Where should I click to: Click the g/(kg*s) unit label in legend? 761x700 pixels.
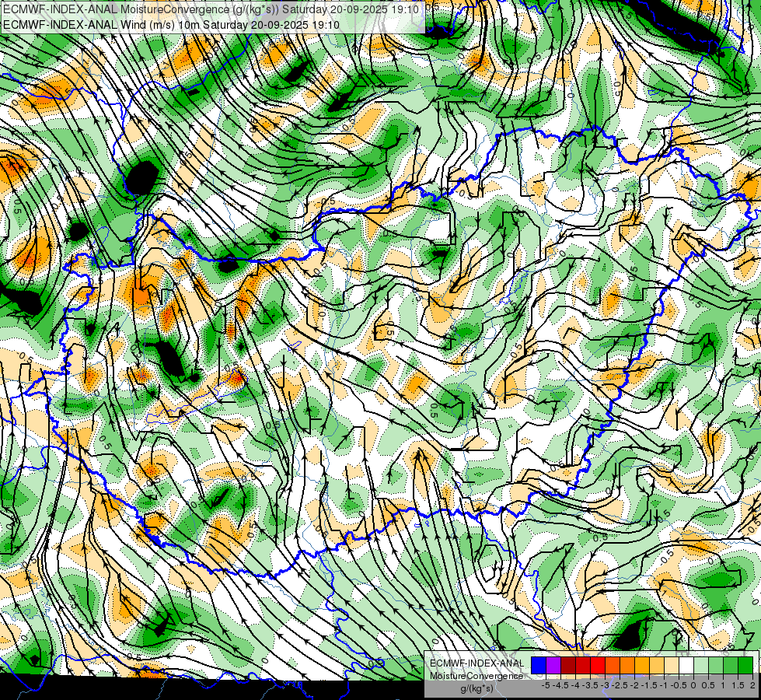(477, 688)
